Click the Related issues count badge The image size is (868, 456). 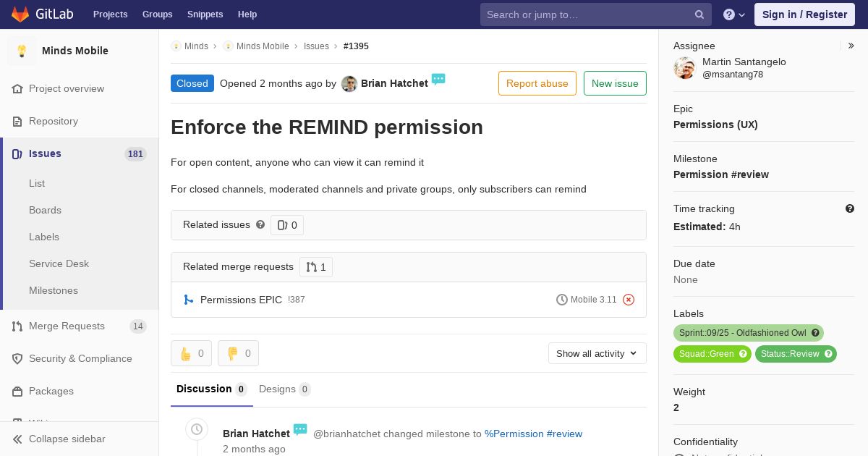pos(287,225)
